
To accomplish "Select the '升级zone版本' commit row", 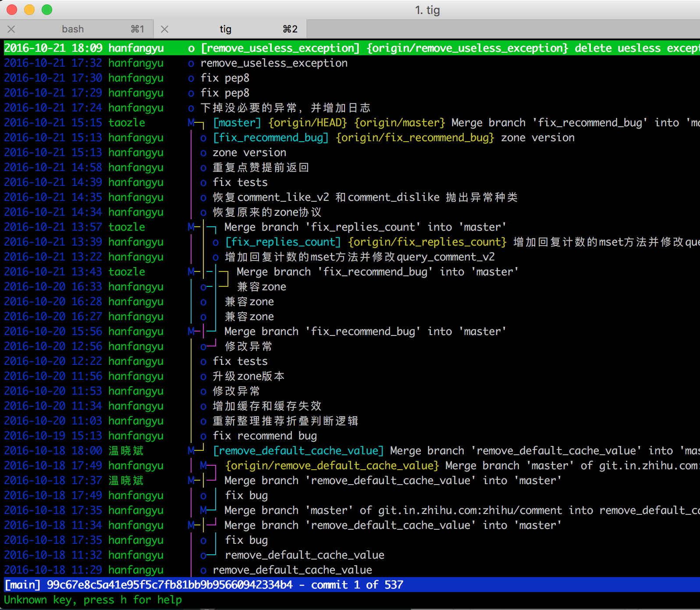I will pos(249,376).
